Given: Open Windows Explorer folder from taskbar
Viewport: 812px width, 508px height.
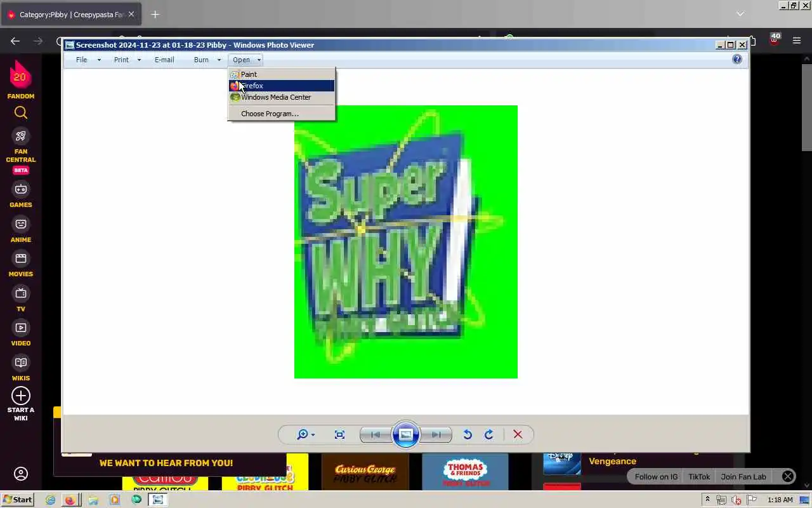Looking at the screenshot, I should pos(93,500).
